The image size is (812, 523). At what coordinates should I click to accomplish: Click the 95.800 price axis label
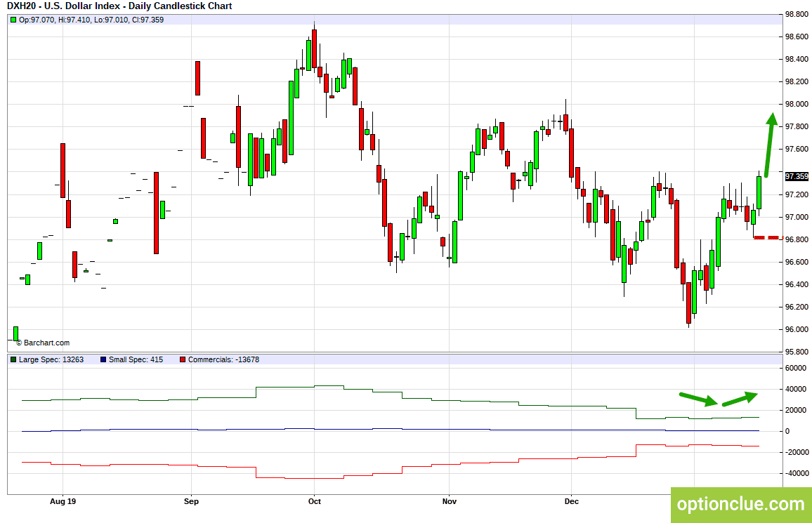point(797,352)
